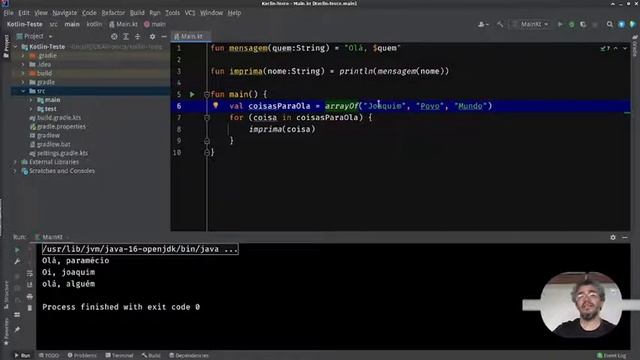Expand the build folder
640x360 pixels.
[23, 73]
